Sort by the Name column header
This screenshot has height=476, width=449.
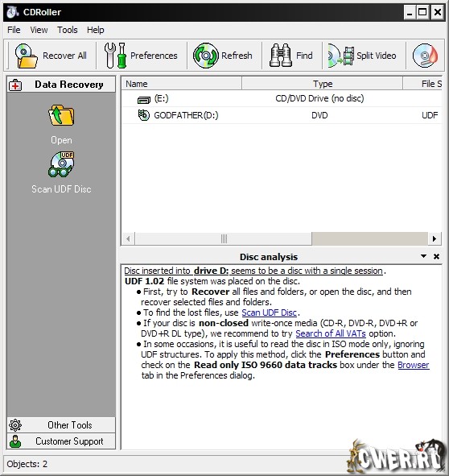[x=181, y=84]
